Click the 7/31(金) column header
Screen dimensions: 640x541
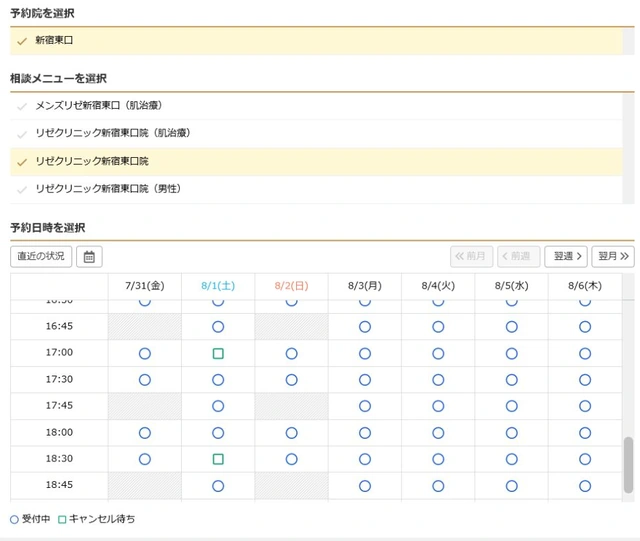(x=144, y=286)
